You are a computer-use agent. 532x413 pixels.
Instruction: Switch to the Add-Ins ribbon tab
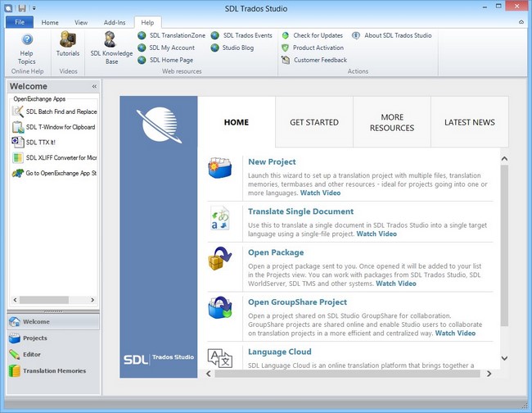[115, 22]
